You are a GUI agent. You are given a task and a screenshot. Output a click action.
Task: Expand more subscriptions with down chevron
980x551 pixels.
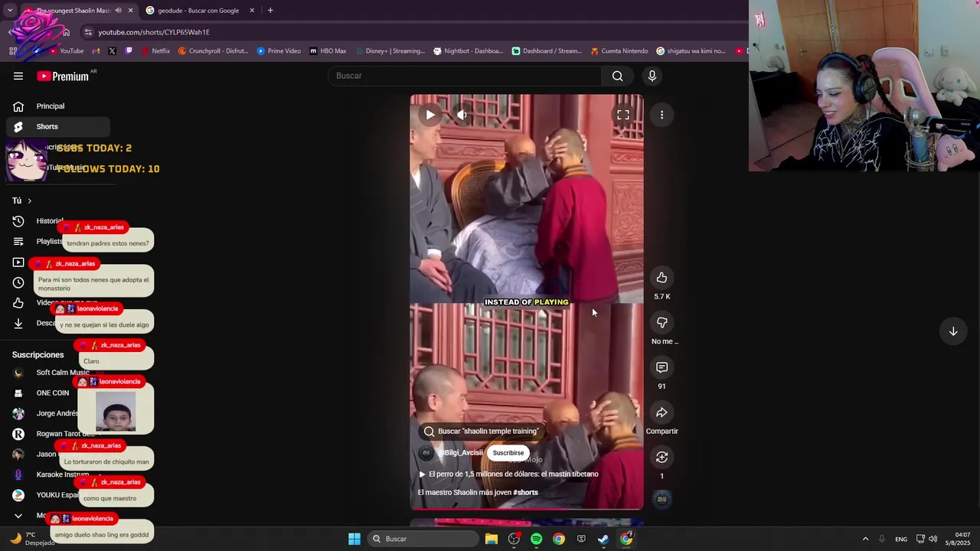[x=18, y=516]
